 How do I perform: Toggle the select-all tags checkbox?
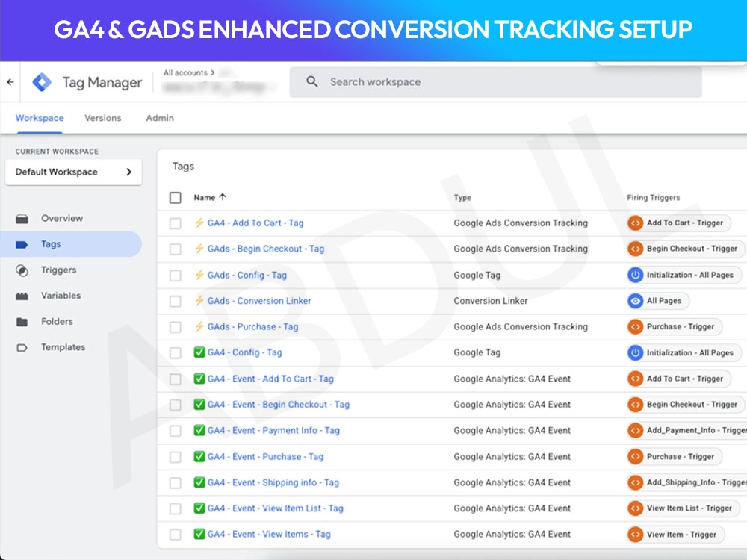click(176, 198)
